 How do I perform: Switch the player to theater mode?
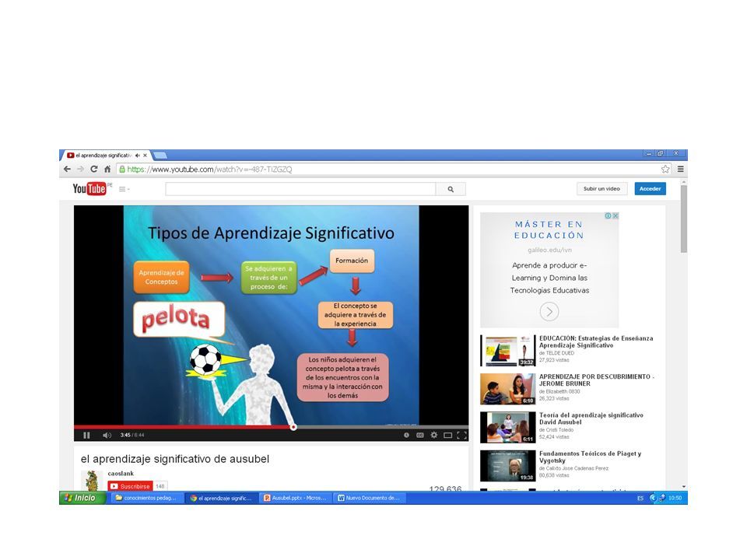[448, 436]
